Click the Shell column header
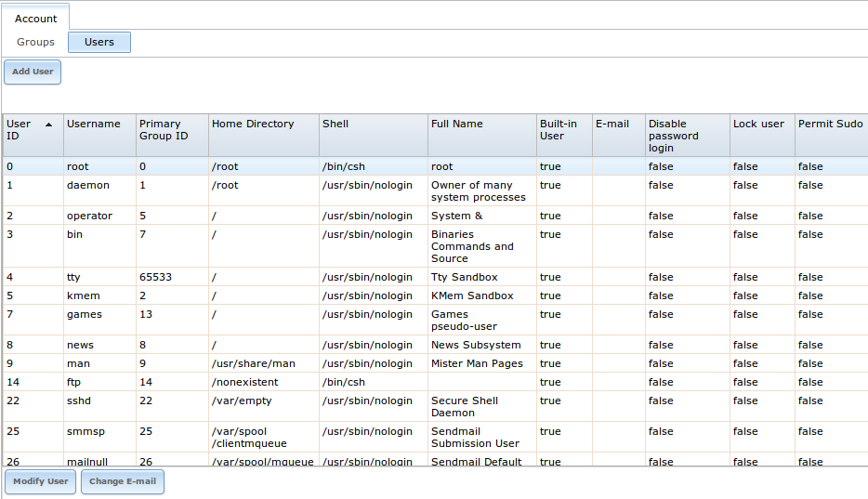This screenshot has width=868, height=499. (335, 125)
